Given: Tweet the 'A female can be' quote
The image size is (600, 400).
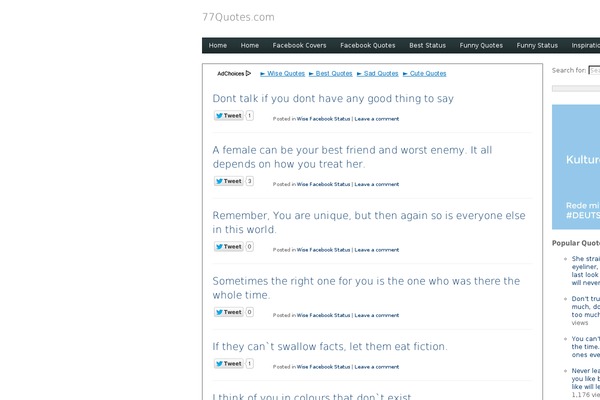Looking at the screenshot, I should pyautogui.click(x=229, y=181).
